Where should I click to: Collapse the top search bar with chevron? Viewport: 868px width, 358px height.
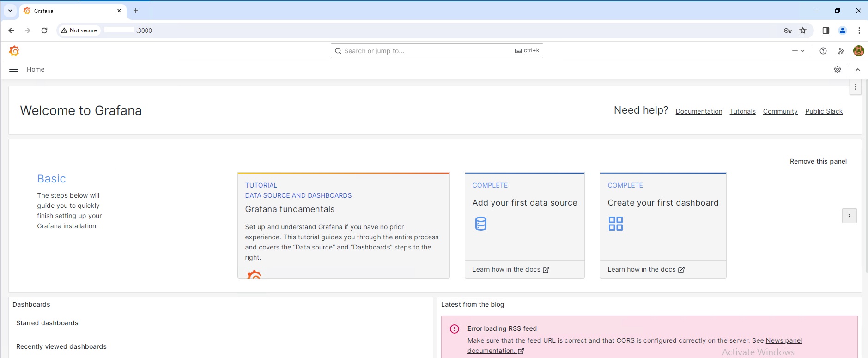click(858, 70)
